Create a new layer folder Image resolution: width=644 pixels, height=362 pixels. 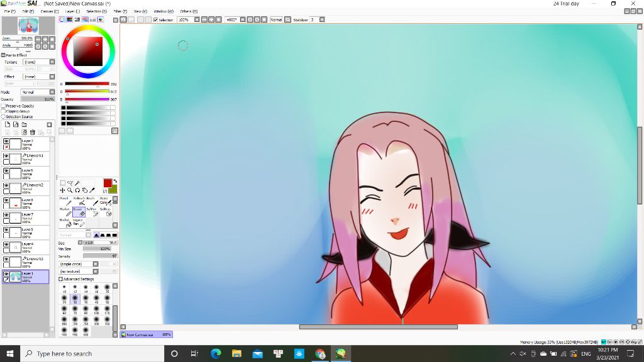[x=25, y=124]
